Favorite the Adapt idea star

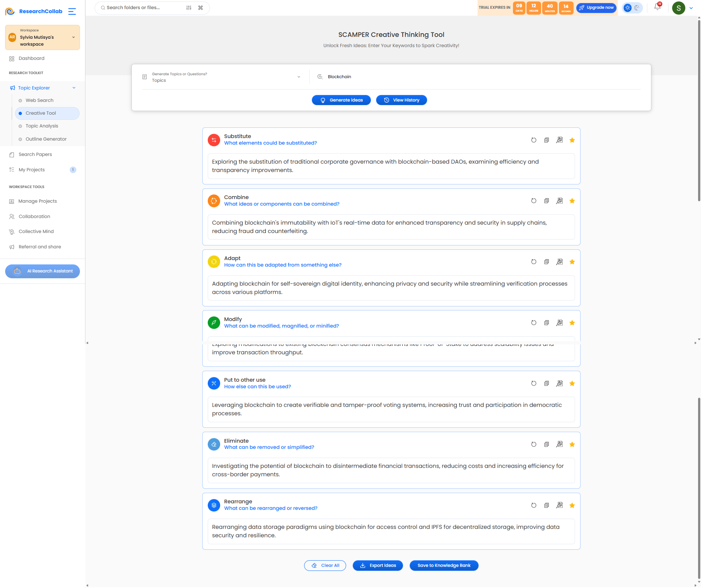tap(572, 262)
